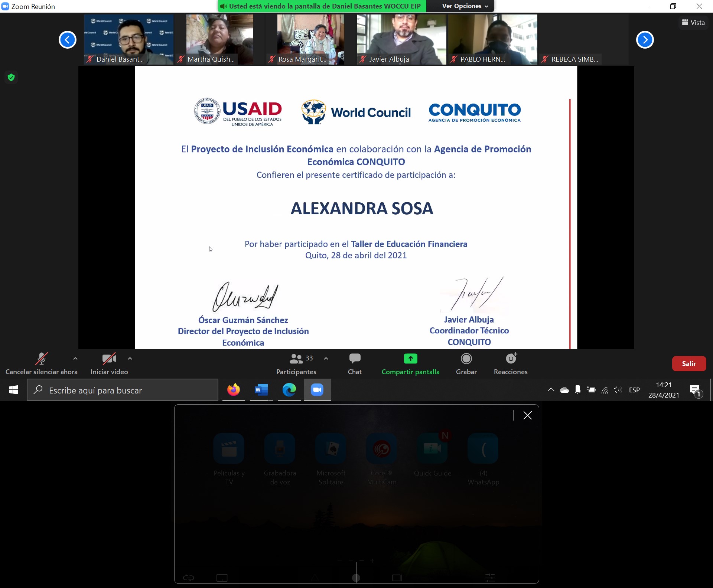Screen dimensions: 713x588
Task: Click green encryption shield icon
Action: 11,77
